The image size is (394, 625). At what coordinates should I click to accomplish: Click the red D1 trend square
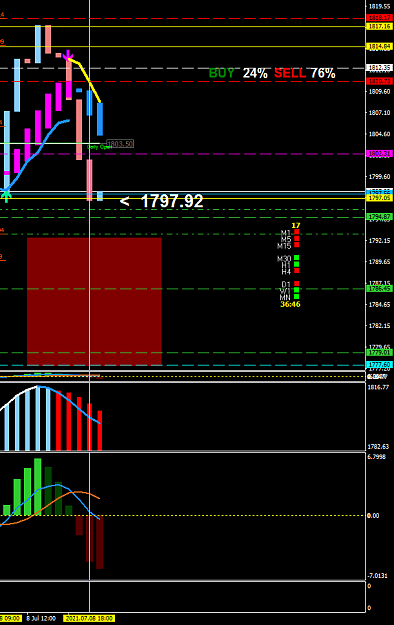(296, 283)
